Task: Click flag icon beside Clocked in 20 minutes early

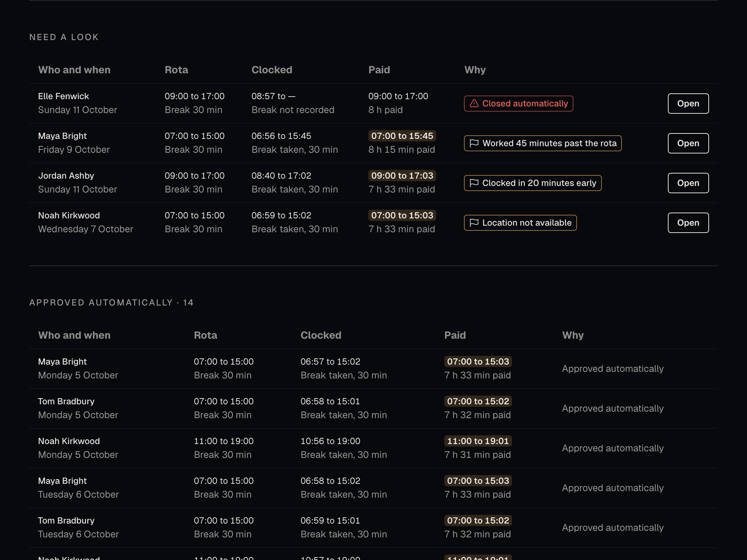Action: 474,183
